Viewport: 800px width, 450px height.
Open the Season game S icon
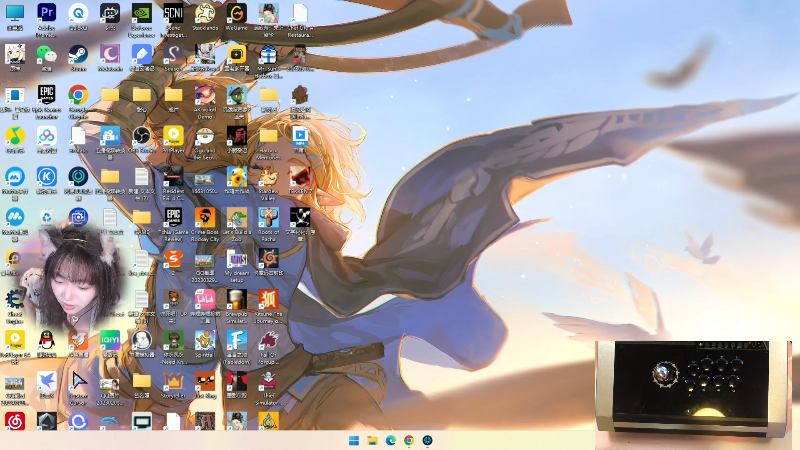[173, 54]
